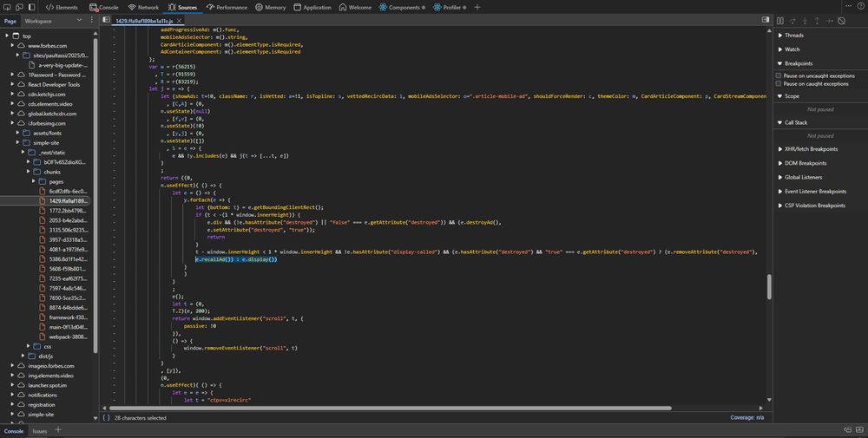
Task: Enable Pause on caught exceptions
Action: point(779,84)
